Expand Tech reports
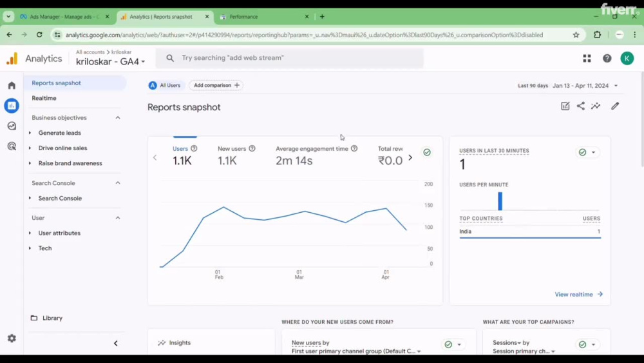644x363 pixels. [30, 248]
